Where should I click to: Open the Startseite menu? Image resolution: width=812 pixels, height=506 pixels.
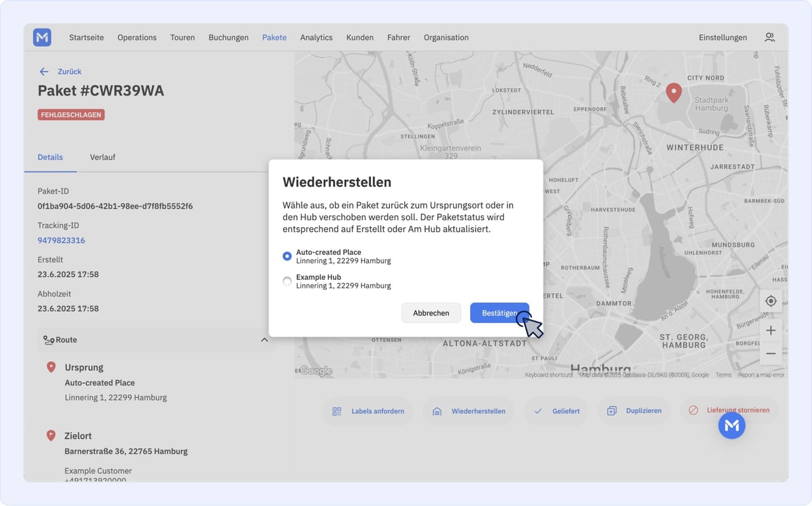(86, 38)
